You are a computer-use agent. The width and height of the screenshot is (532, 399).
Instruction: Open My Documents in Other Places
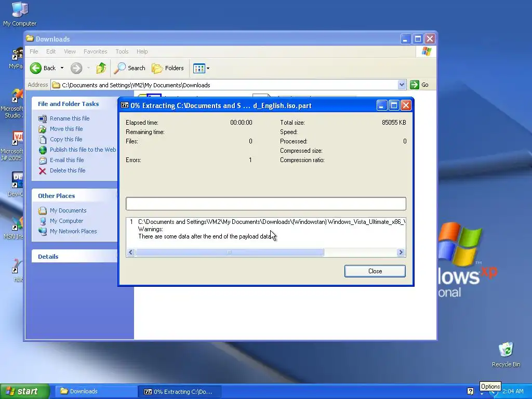68,211
